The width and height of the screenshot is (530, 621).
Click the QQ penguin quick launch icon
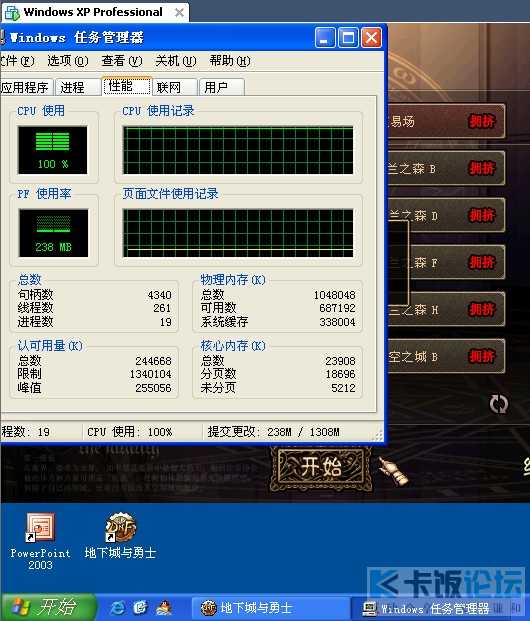164,608
